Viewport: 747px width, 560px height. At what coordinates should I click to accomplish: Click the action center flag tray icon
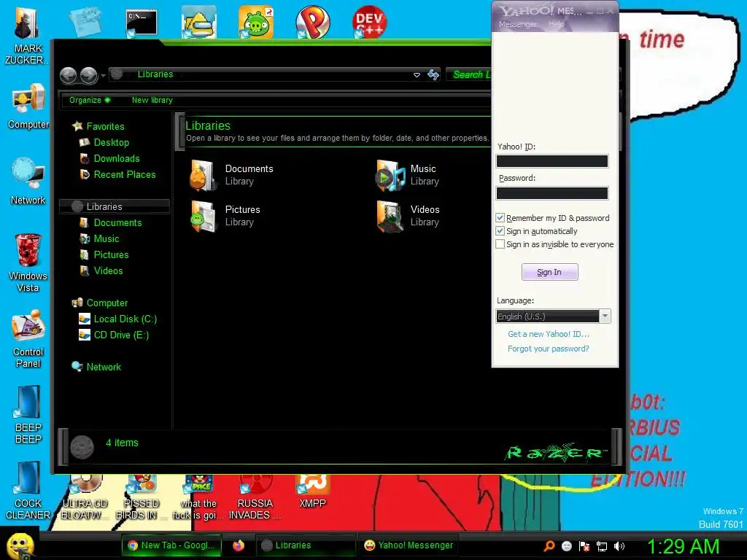[x=584, y=546]
